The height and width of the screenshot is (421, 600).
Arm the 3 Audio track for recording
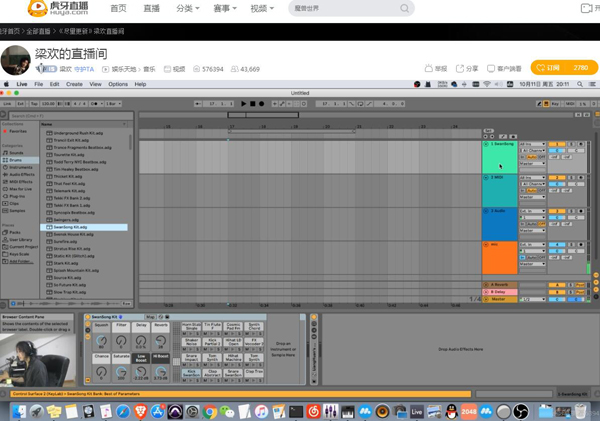coord(581,211)
